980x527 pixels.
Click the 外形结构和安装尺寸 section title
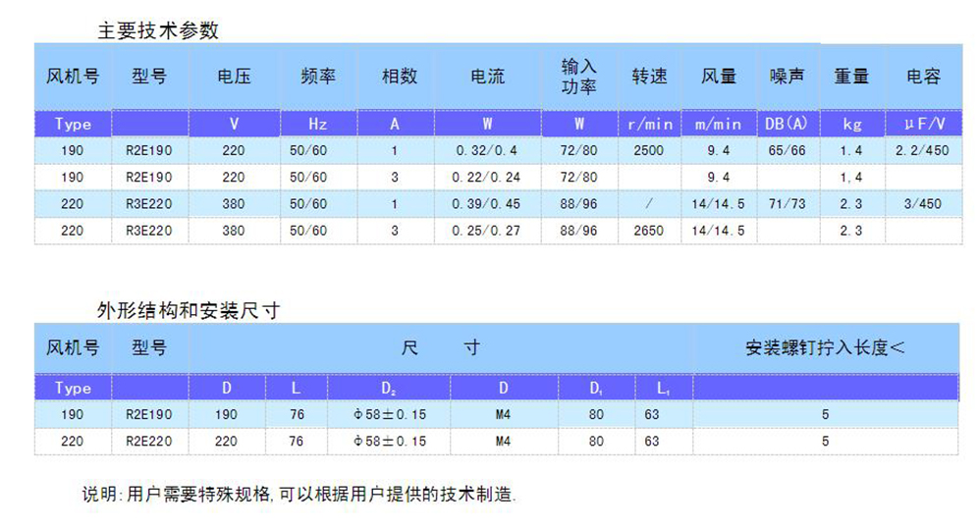pos(188,311)
